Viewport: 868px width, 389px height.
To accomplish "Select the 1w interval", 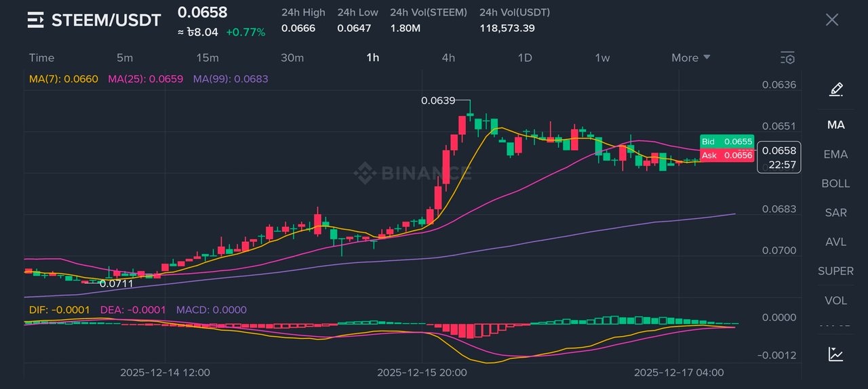I will click(602, 58).
